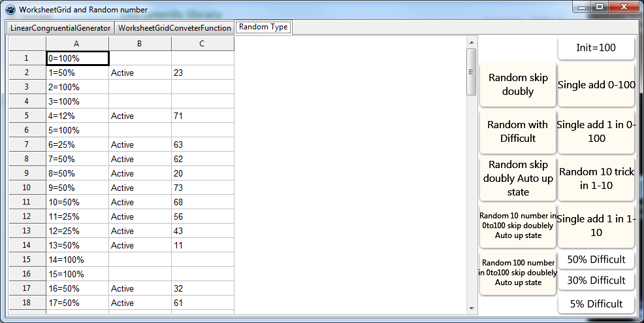The width and height of the screenshot is (644, 323).
Task: Click Active cell in row 2
Action: click(x=140, y=73)
